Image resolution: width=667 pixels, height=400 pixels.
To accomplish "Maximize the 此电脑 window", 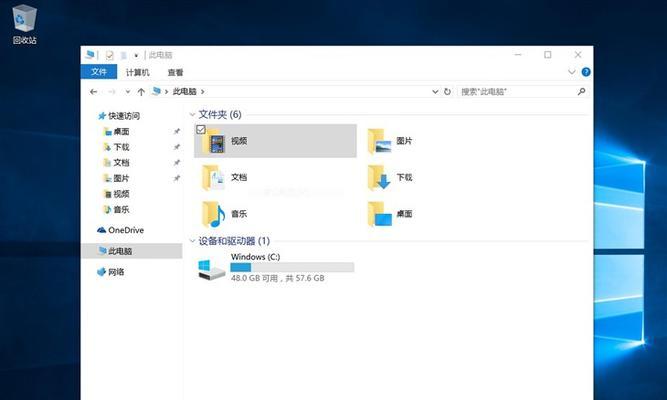I will tap(548, 55).
